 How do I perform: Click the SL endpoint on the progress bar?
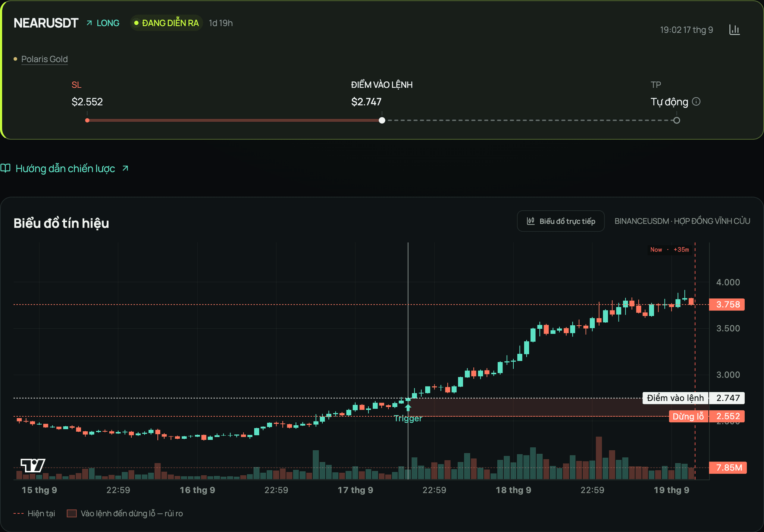click(87, 121)
